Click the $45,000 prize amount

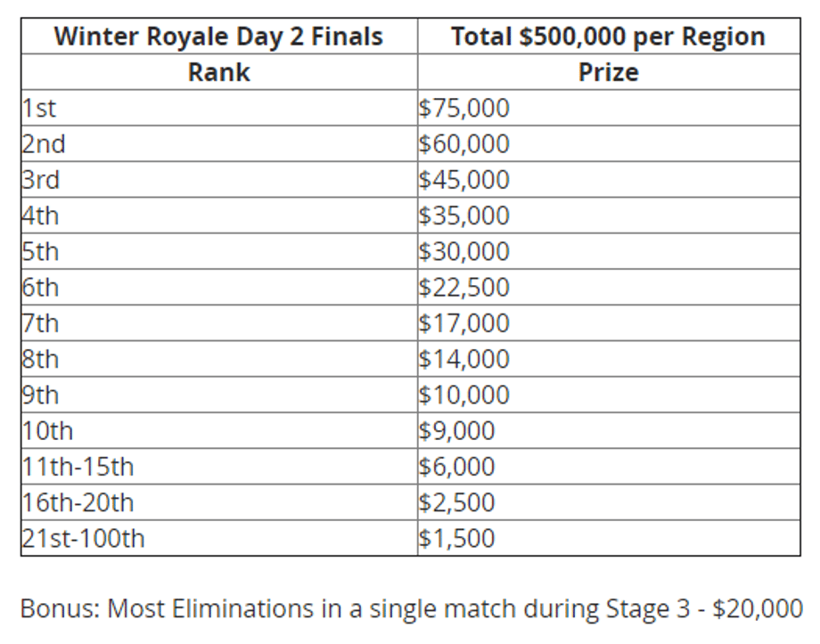pos(463,180)
